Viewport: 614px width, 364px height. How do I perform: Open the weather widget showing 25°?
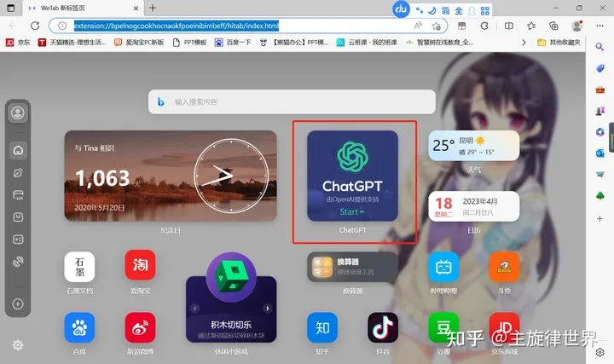coord(474,146)
